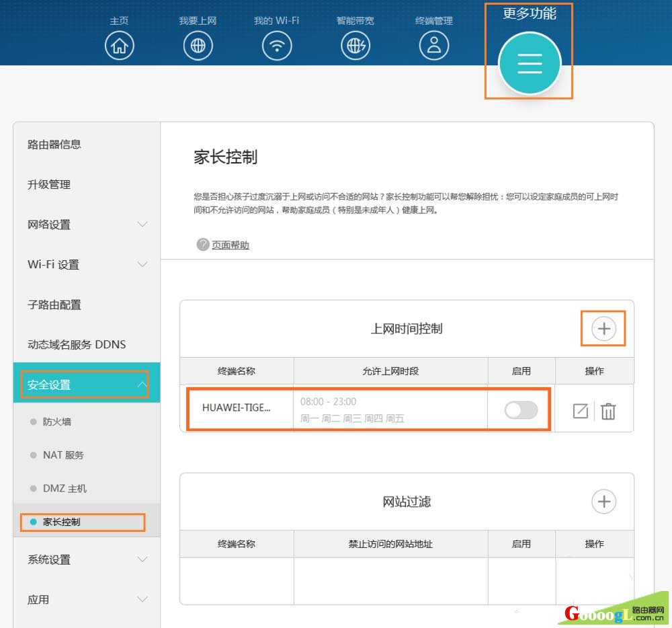Select 防火墙 submenu item

pos(56,422)
